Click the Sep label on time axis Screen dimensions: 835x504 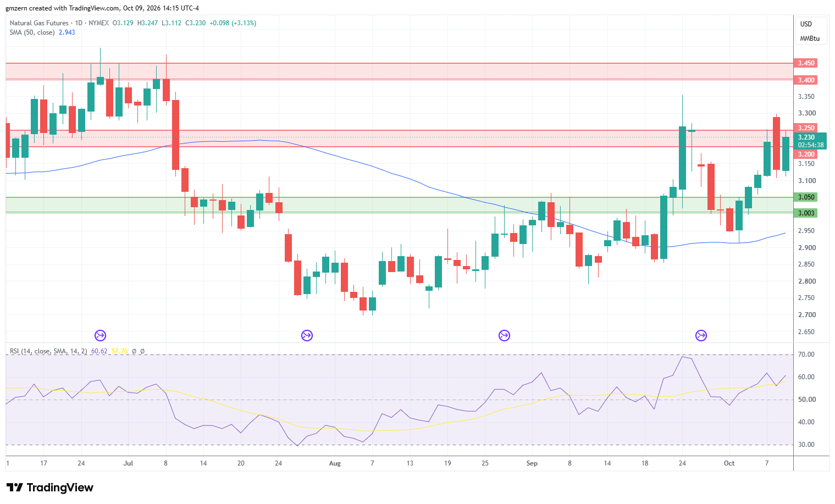pos(532,463)
